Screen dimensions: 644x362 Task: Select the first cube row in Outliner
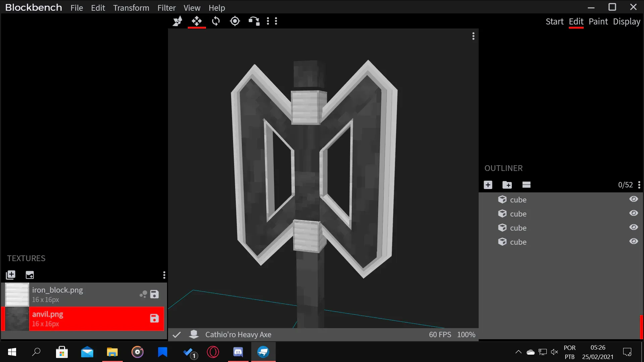pos(560,199)
